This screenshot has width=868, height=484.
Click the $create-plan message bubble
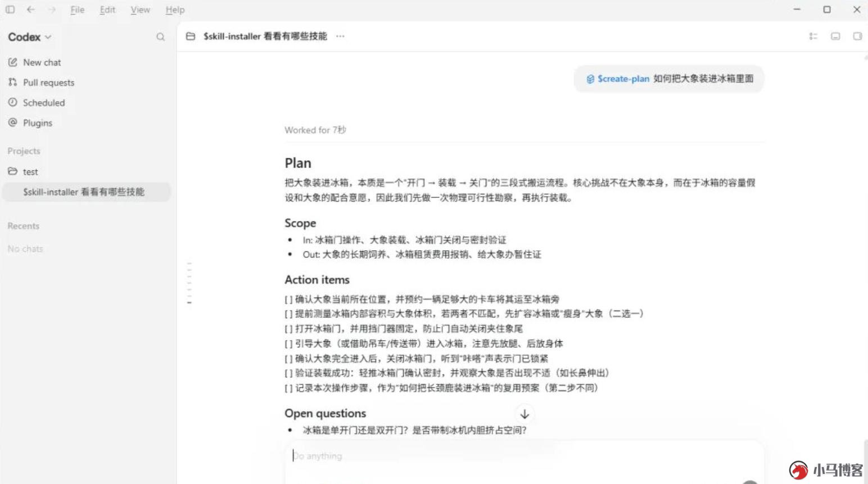click(x=669, y=79)
